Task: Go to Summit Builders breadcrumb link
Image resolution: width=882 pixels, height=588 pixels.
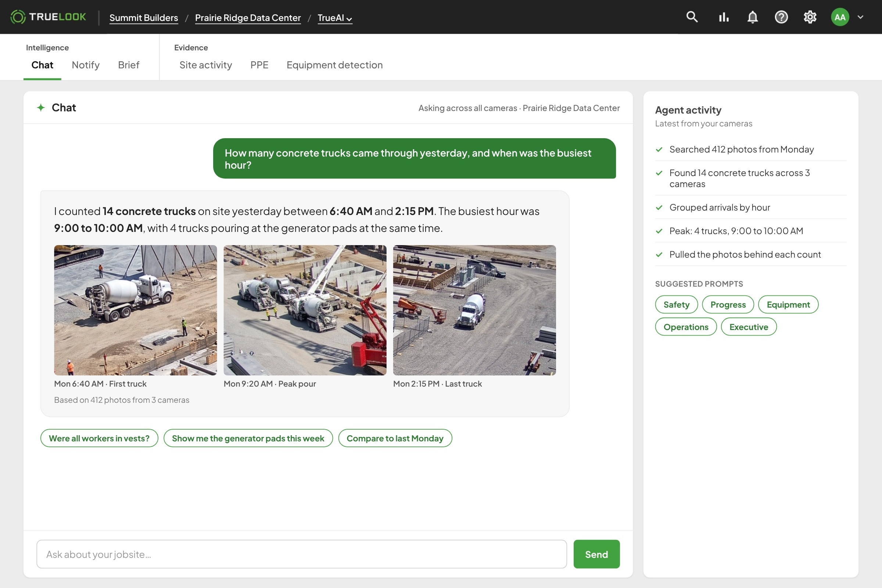Action: pos(144,18)
